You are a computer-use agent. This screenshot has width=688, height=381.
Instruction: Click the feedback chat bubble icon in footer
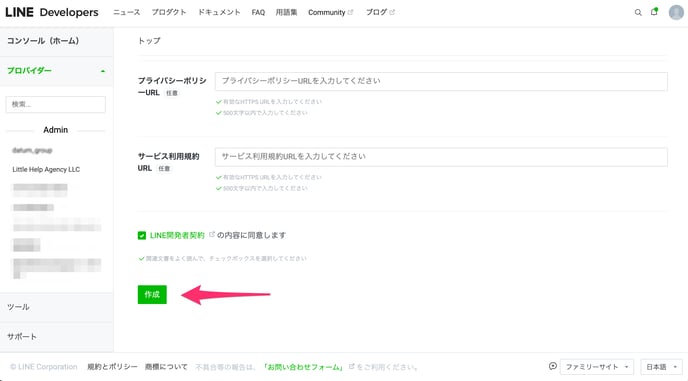553,366
